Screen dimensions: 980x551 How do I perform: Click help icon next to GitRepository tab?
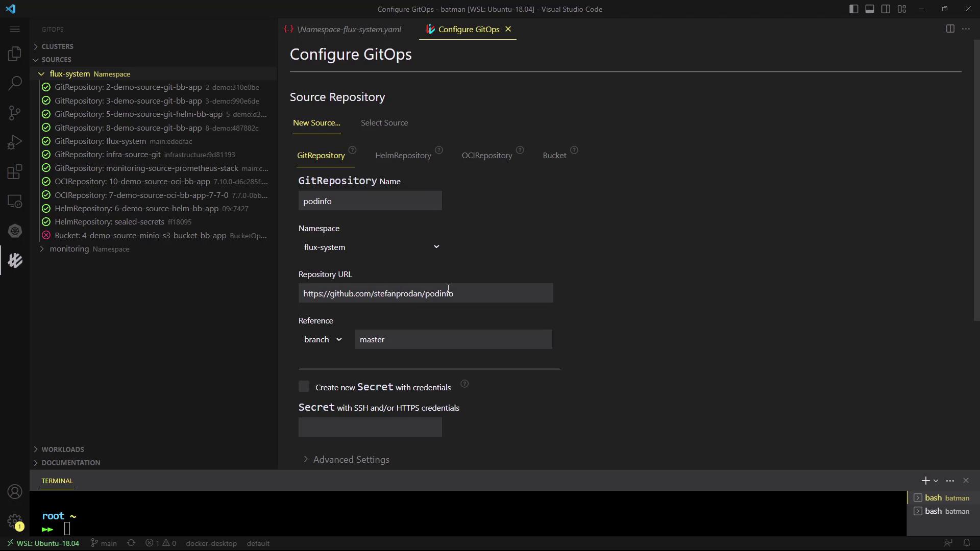tap(352, 150)
